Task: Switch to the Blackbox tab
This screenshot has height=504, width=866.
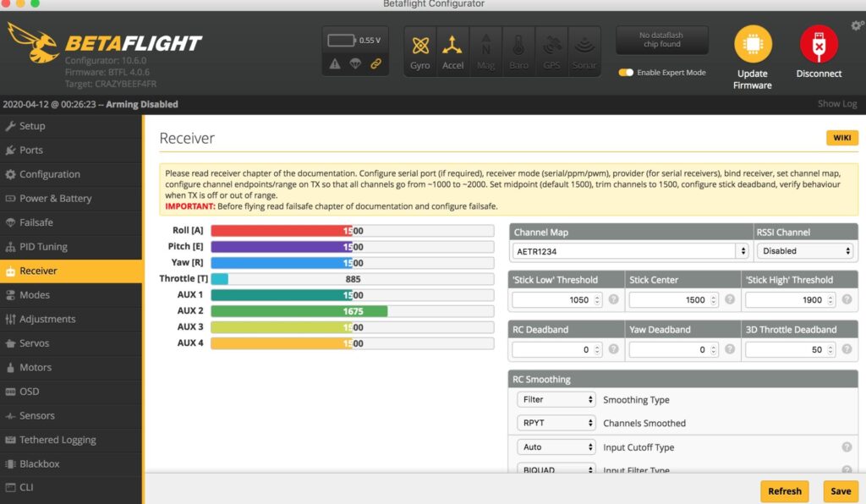Action: (71, 464)
